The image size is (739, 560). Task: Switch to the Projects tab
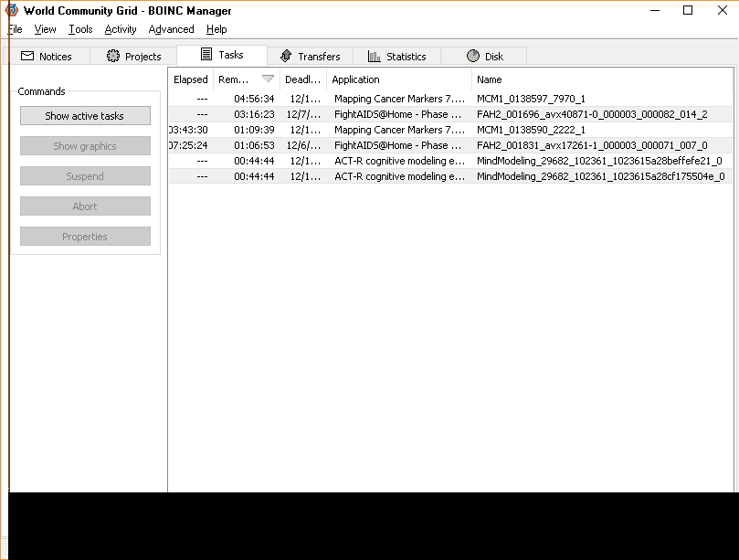pos(134,57)
